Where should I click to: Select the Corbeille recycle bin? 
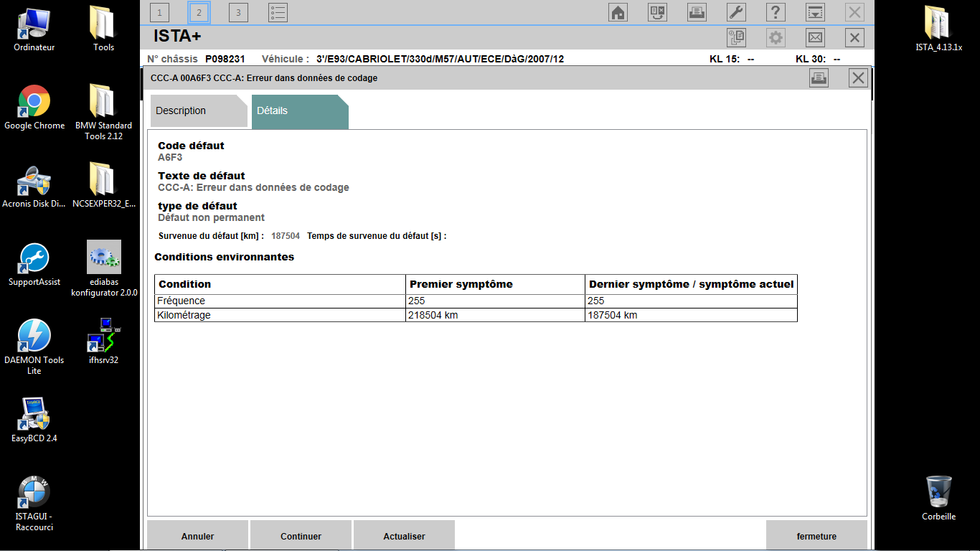click(x=938, y=499)
